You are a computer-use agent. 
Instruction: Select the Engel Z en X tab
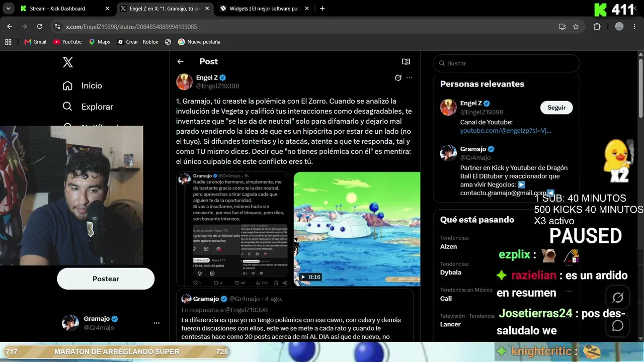[x=165, y=9]
